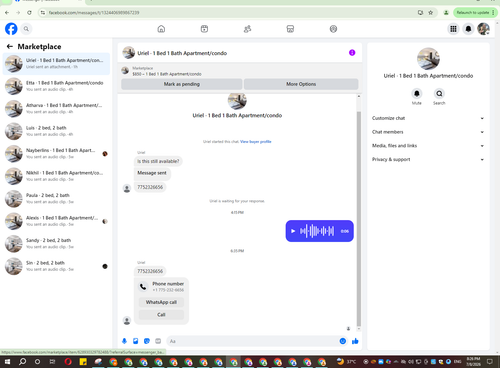The height and width of the screenshot is (368, 500).
Task: Open the Facebook menu grid icon
Action: click(453, 29)
